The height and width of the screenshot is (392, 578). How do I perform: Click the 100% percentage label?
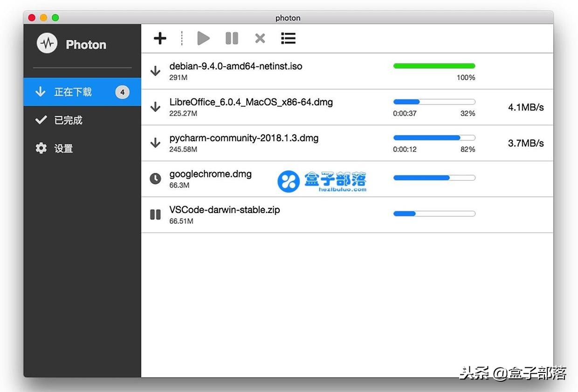tap(466, 78)
